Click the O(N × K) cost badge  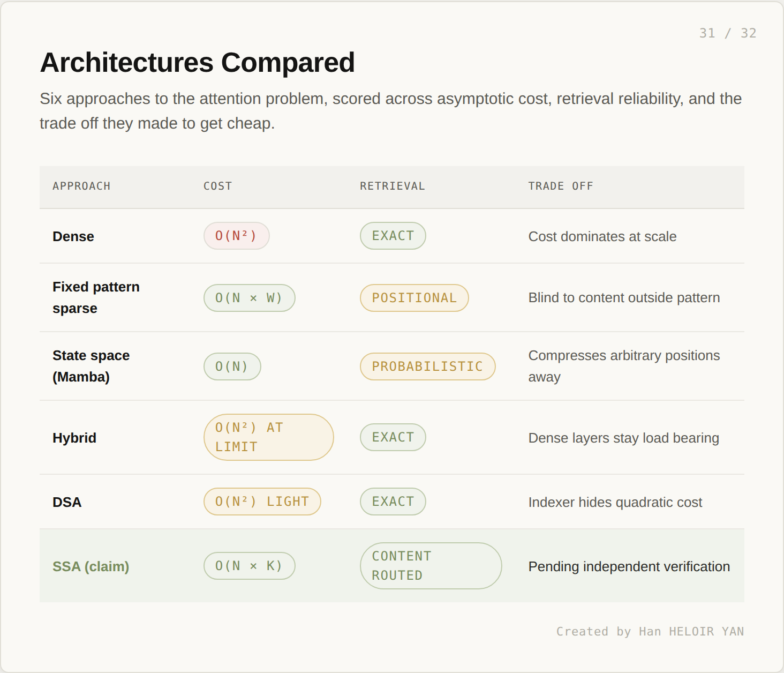click(x=250, y=566)
